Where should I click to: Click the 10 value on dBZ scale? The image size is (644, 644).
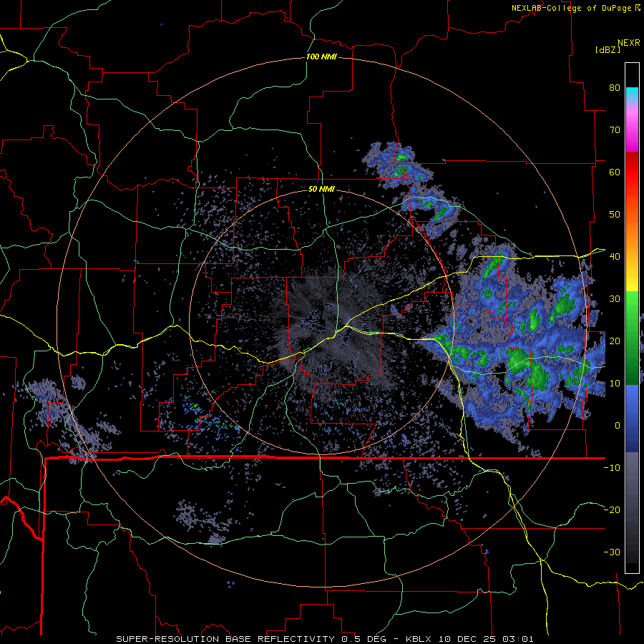click(615, 384)
